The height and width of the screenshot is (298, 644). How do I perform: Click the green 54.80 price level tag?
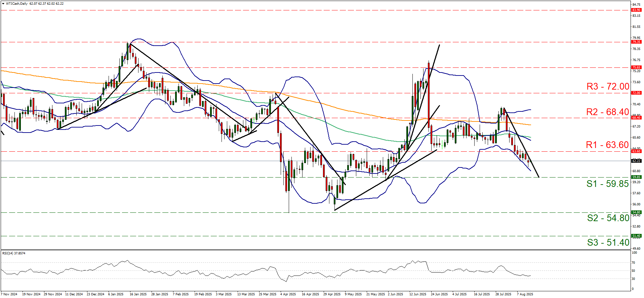pos(636,212)
